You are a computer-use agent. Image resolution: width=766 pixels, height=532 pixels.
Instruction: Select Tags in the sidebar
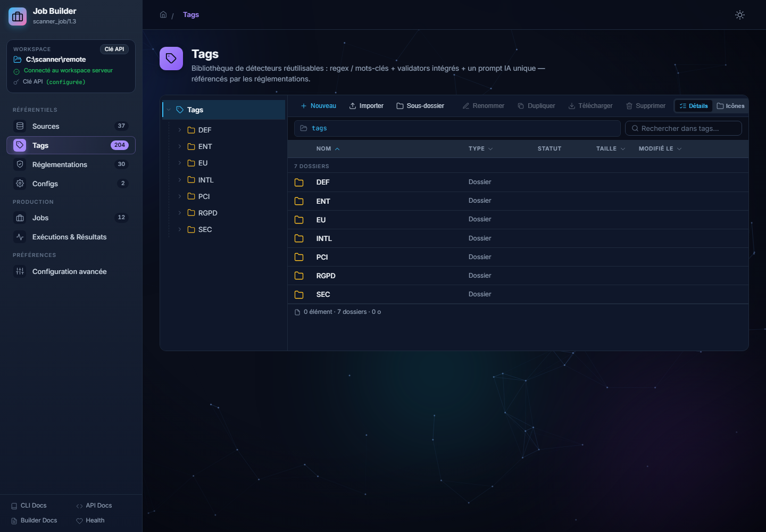click(x=71, y=145)
